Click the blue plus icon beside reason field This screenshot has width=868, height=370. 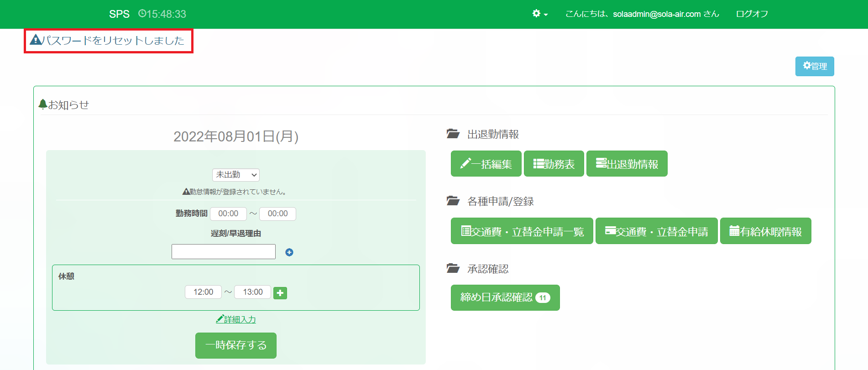[289, 252]
